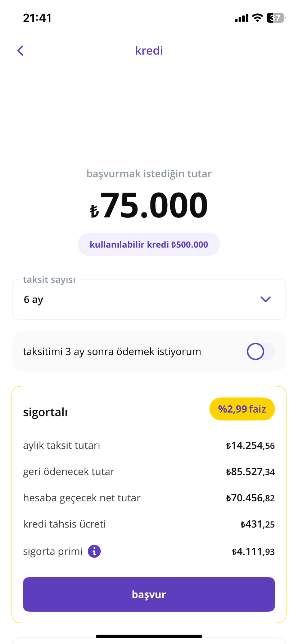Image resolution: width=298 pixels, height=644 pixels.
Task: Toggle 3 ay sonra ödeme switch
Action: coord(261,351)
